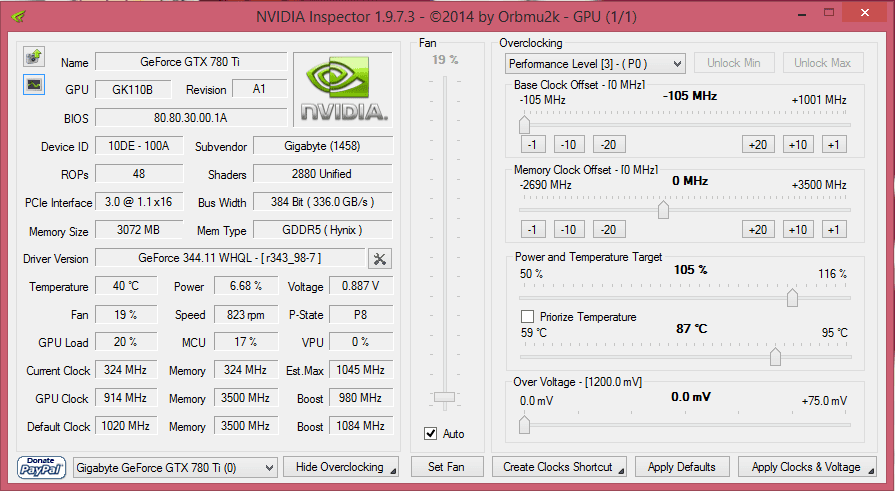Click the Base Clock Offset slider handle
This screenshot has width=895, height=491.
click(x=525, y=124)
